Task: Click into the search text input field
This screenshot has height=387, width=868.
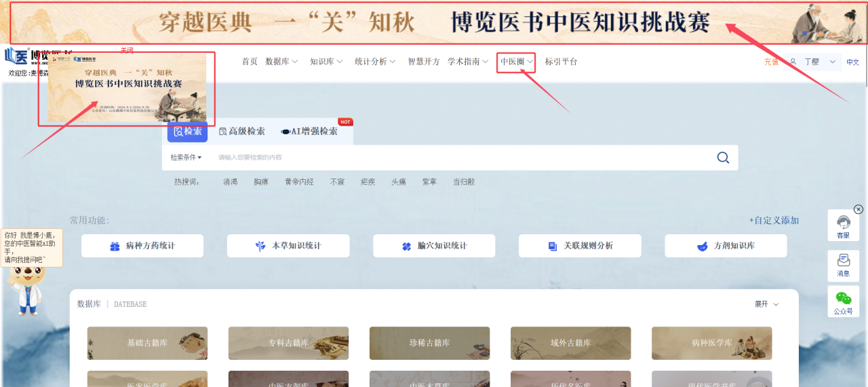Action: point(461,158)
